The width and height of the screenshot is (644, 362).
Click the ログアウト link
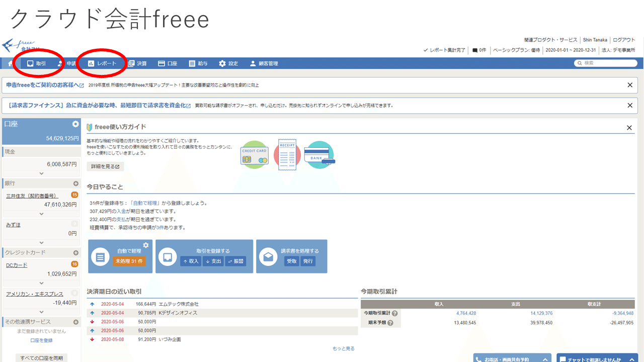[624, 40]
